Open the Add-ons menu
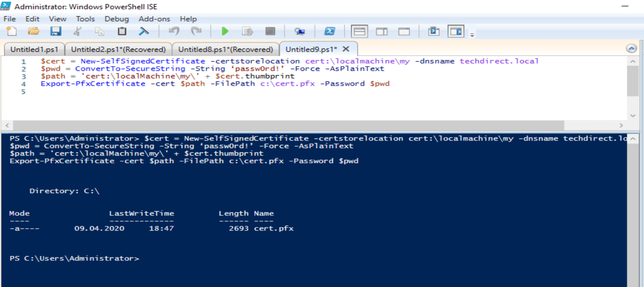 154,19
